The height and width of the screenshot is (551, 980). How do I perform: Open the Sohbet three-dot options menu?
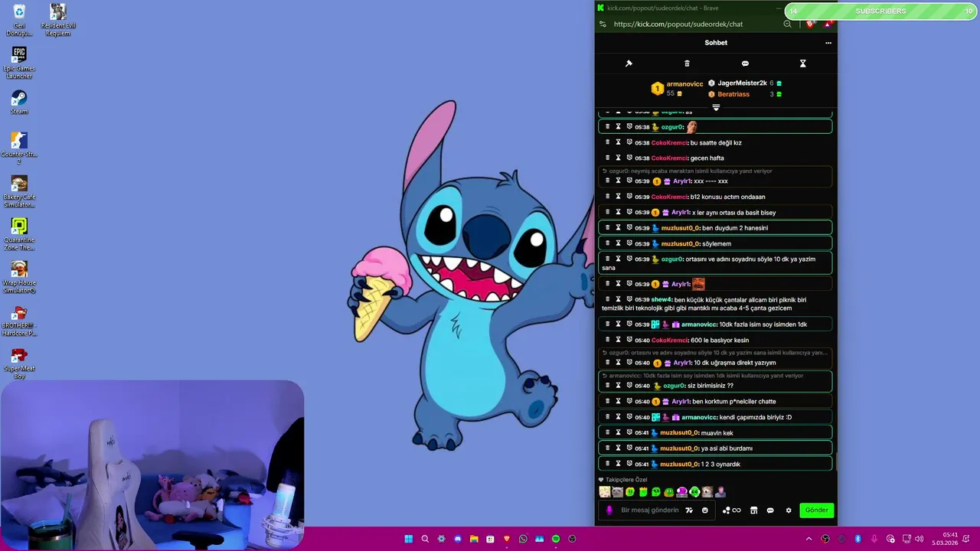828,43
